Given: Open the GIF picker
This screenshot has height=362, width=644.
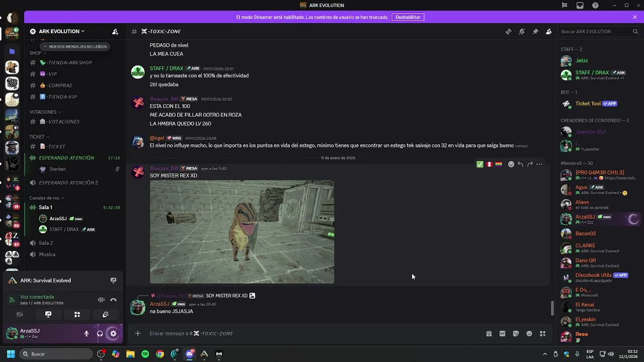Looking at the screenshot, I should [x=502, y=333].
